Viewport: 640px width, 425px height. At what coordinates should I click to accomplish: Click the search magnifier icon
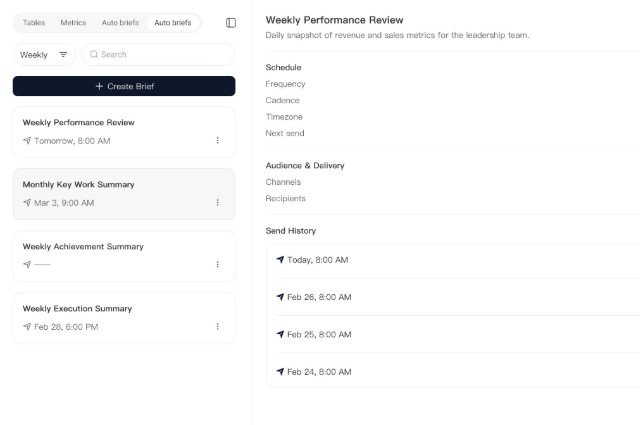[x=94, y=54]
